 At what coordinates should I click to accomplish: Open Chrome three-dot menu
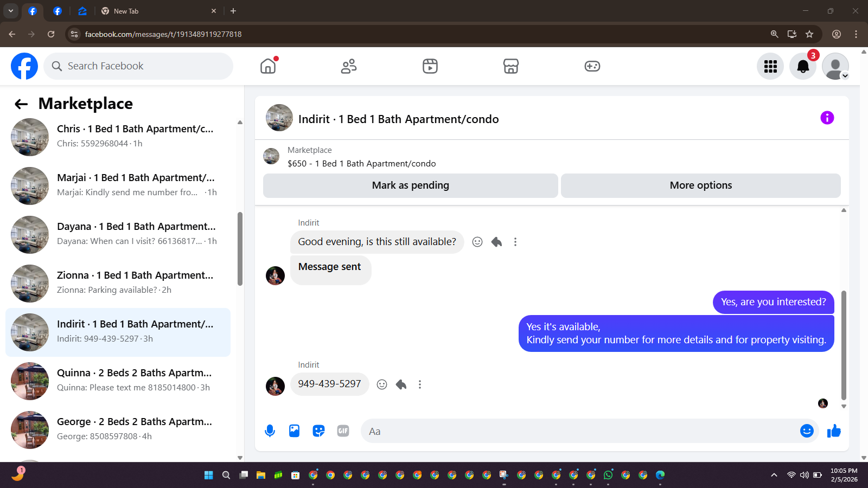click(856, 34)
